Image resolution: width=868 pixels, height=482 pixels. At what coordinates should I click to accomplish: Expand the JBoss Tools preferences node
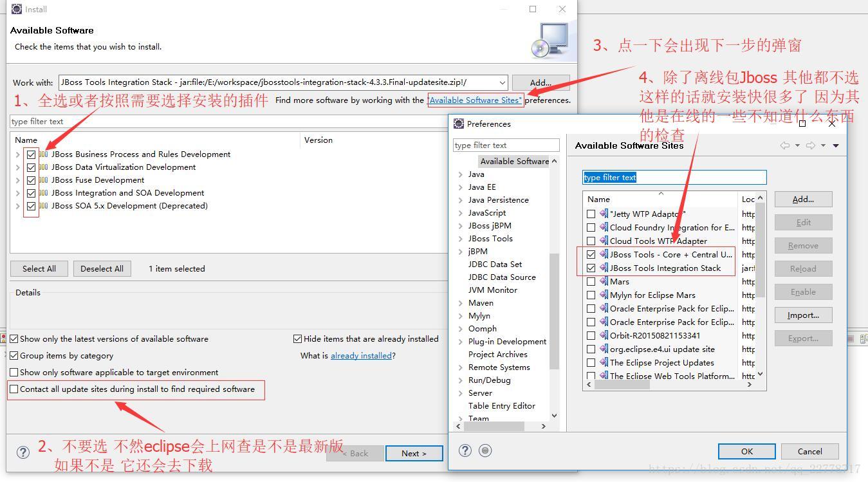(x=461, y=239)
